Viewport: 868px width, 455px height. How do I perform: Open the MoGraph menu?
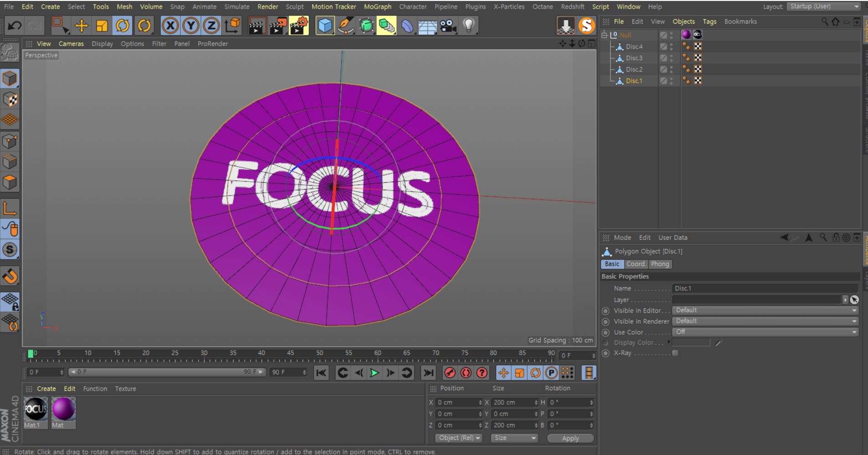click(377, 7)
